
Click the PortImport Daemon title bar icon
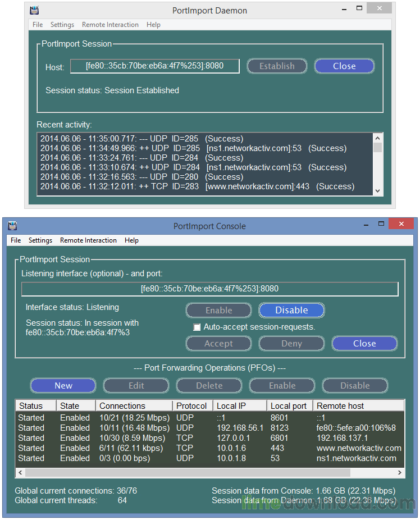(34, 10)
